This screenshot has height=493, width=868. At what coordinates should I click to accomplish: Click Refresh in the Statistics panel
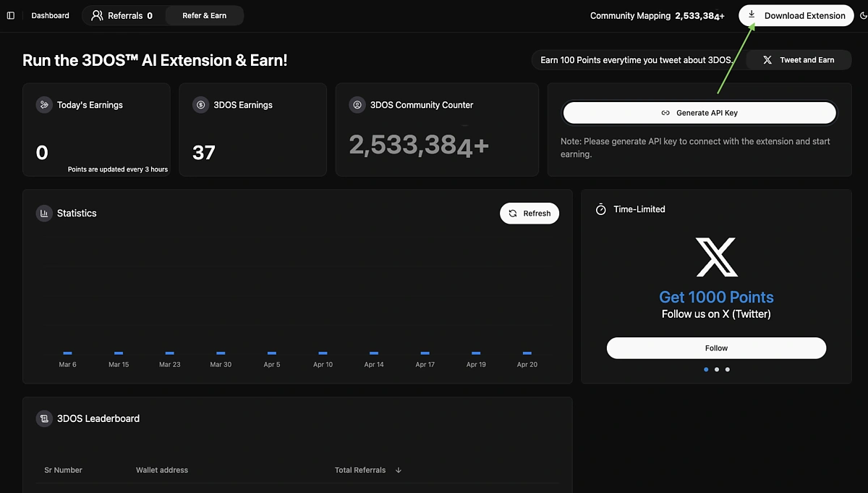click(529, 213)
